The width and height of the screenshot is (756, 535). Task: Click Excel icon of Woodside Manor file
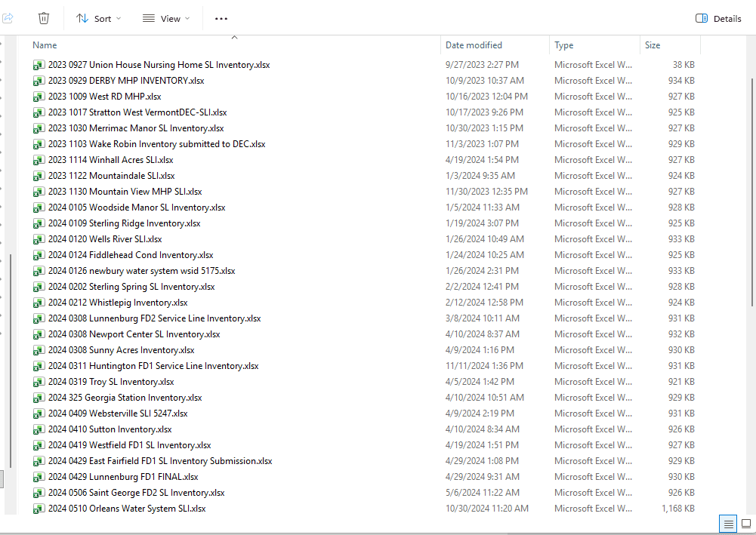tap(39, 208)
